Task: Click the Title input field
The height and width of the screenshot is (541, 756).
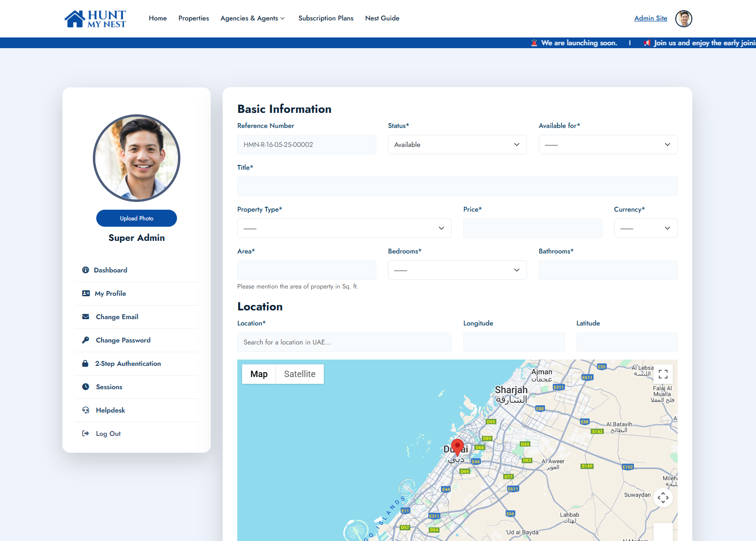Action: click(x=457, y=186)
